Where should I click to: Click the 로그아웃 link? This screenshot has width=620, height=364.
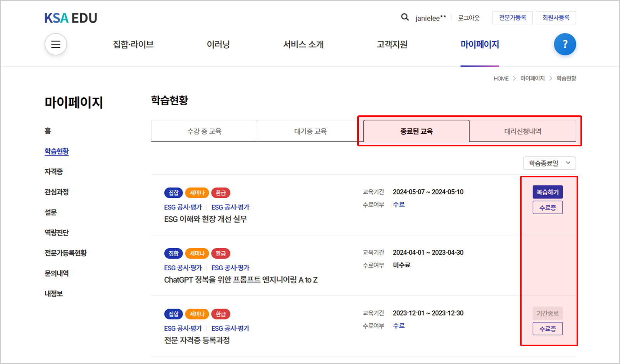[469, 18]
